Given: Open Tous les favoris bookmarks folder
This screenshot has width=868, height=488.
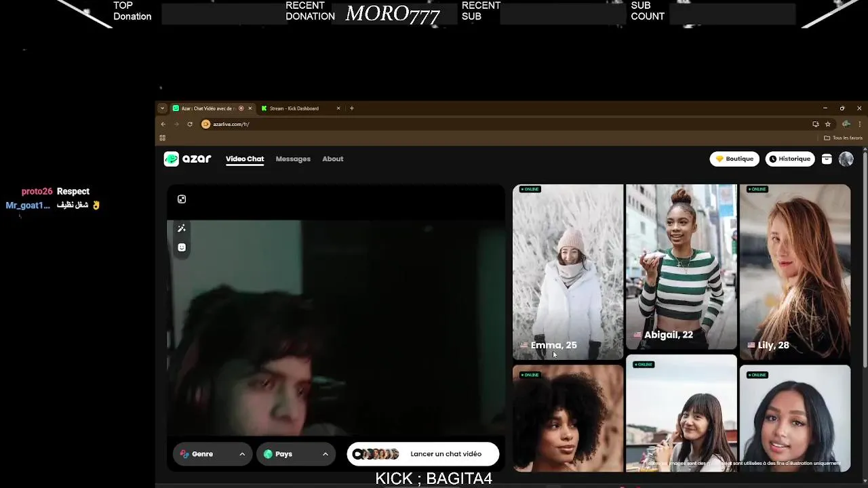Looking at the screenshot, I should pos(843,138).
